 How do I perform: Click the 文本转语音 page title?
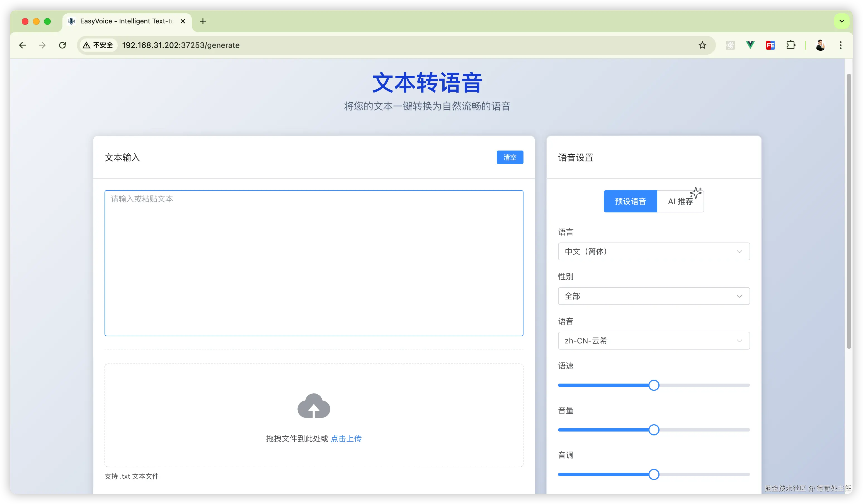click(427, 83)
